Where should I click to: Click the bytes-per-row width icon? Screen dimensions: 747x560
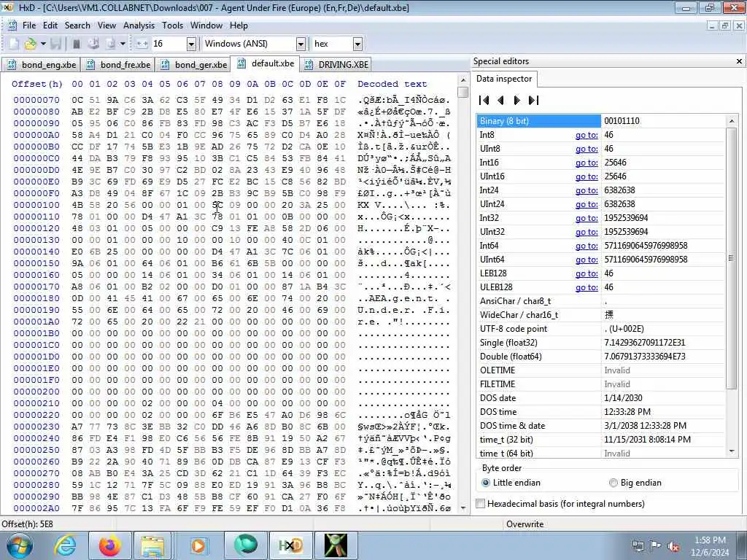pyautogui.click(x=142, y=44)
